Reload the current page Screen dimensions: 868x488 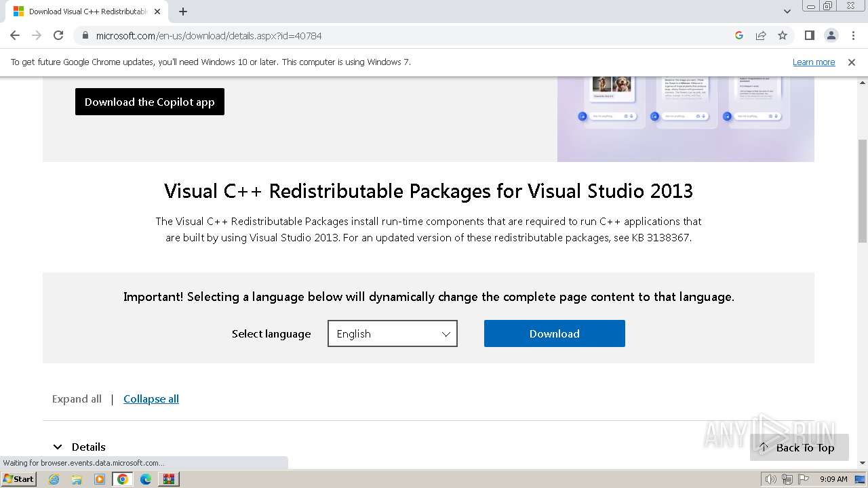tap(58, 35)
